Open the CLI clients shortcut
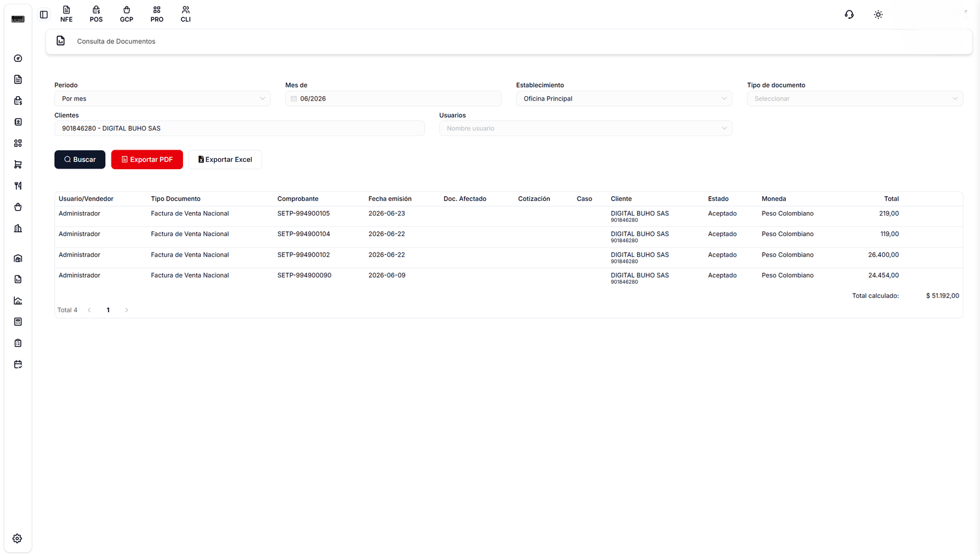The image size is (980, 556). (186, 14)
